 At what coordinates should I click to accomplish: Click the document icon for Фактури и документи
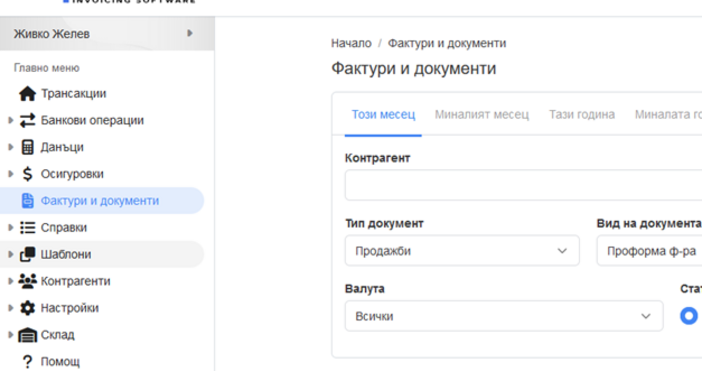tap(27, 201)
